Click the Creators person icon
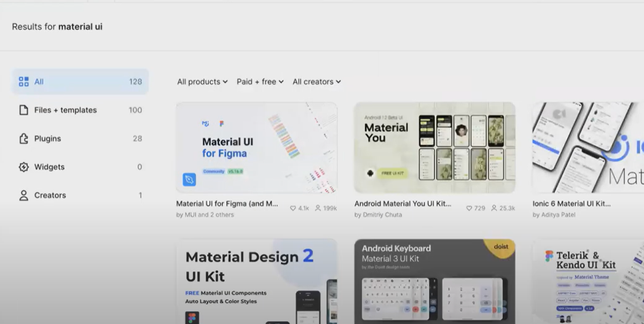The width and height of the screenshot is (644, 324). click(x=24, y=195)
